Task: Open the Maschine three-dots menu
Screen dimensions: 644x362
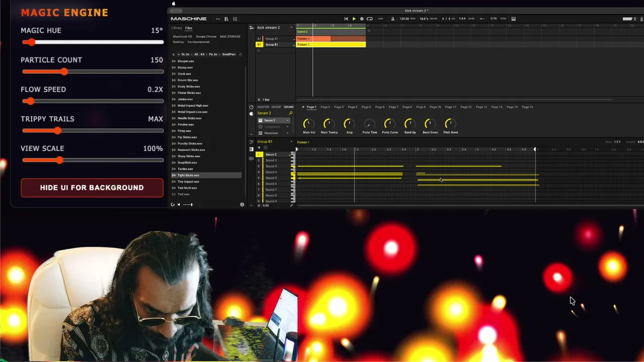Action: pos(218,19)
